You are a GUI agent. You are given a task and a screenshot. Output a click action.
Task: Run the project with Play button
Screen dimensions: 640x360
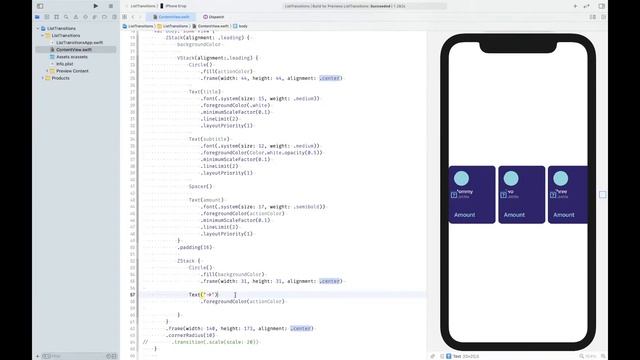pyautogui.click(x=96, y=6)
